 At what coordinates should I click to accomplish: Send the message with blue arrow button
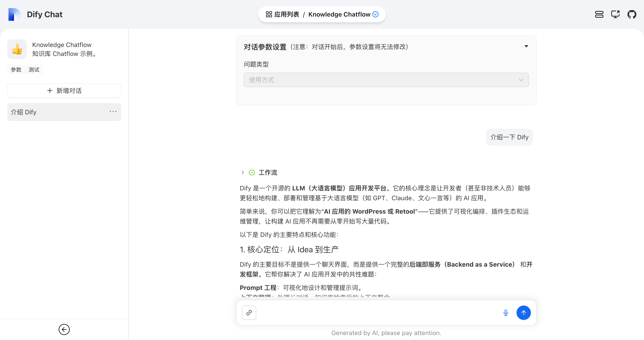coord(523,312)
